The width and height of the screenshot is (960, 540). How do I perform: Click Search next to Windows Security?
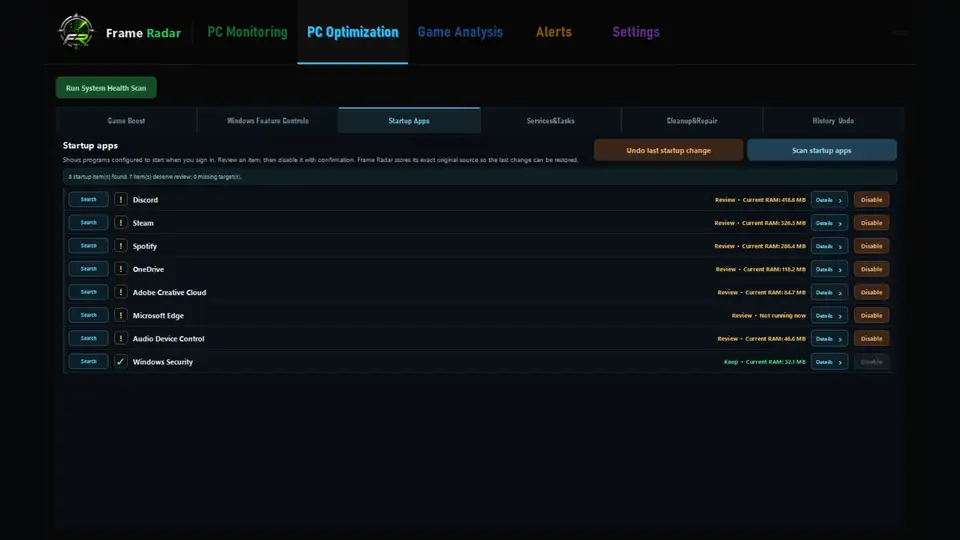(88, 361)
